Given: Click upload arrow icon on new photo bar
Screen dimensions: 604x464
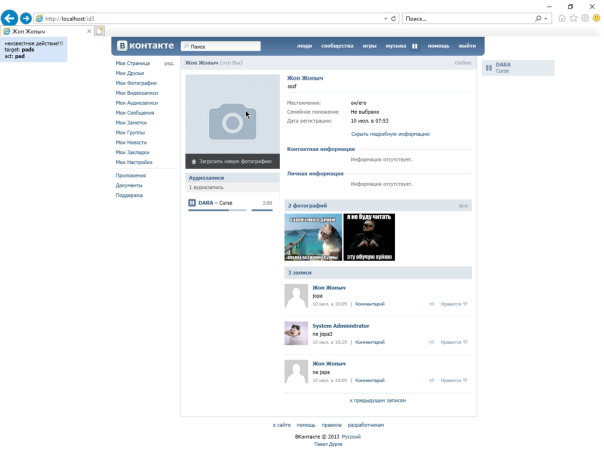Looking at the screenshot, I should point(194,162).
